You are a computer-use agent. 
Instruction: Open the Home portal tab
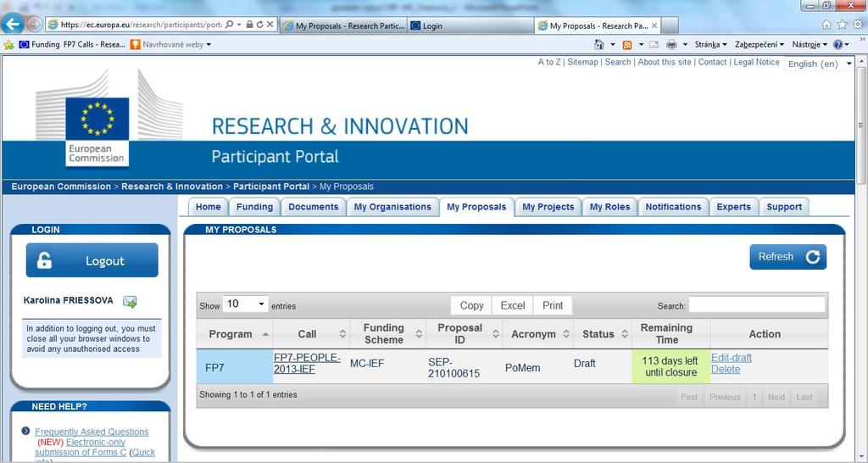pyautogui.click(x=209, y=207)
